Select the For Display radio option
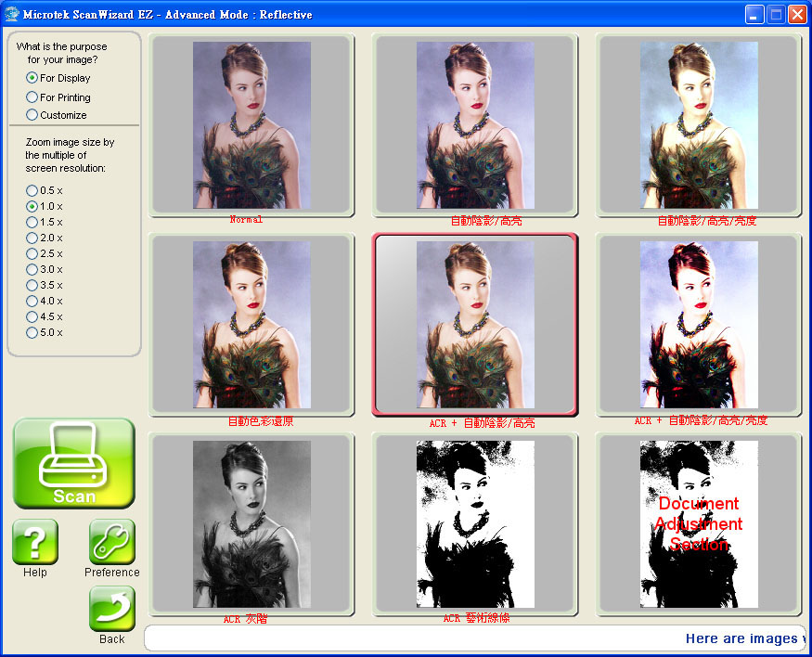Image resolution: width=812 pixels, height=657 pixels. click(32, 78)
